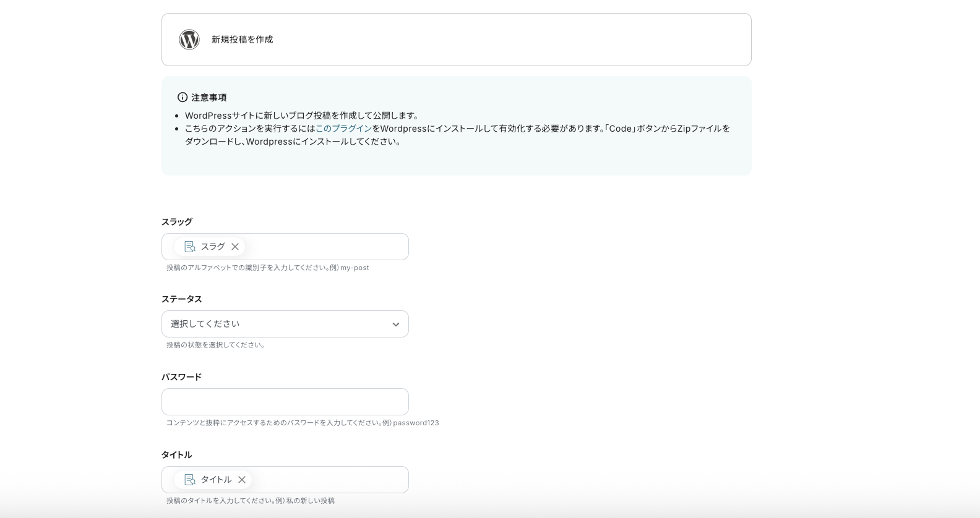The height and width of the screenshot is (518, 980).
Task: Click the WordPress logo icon
Action: (189, 40)
